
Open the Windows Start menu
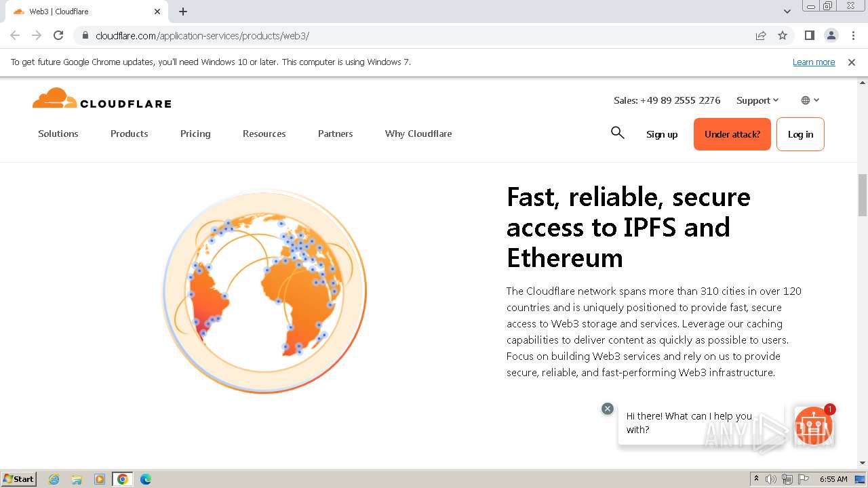[19, 479]
